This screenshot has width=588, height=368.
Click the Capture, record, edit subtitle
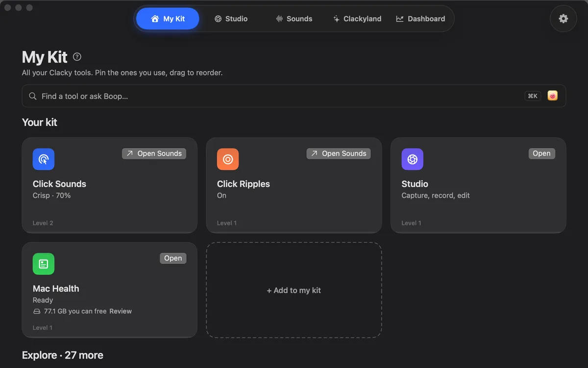[x=436, y=195]
